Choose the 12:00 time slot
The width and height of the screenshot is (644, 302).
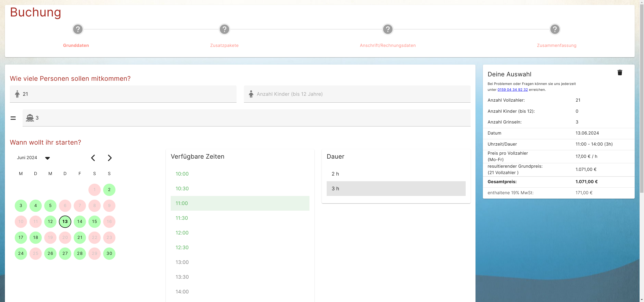click(x=182, y=233)
